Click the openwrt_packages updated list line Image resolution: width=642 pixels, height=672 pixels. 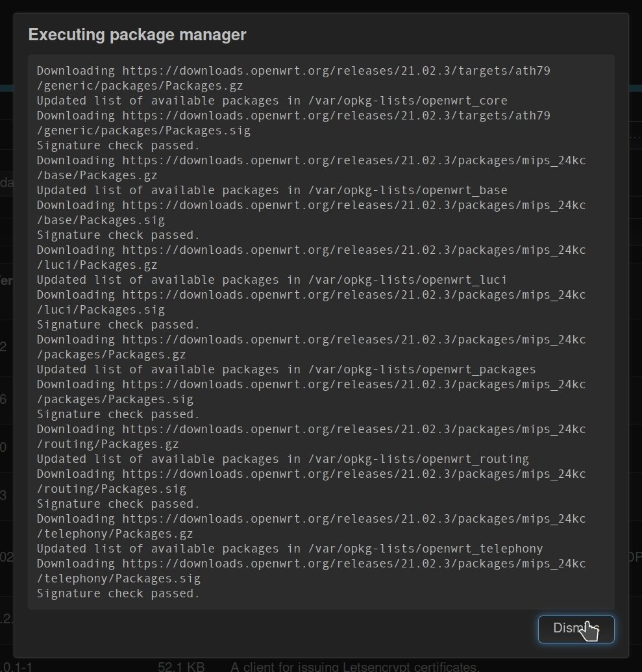tap(286, 369)
